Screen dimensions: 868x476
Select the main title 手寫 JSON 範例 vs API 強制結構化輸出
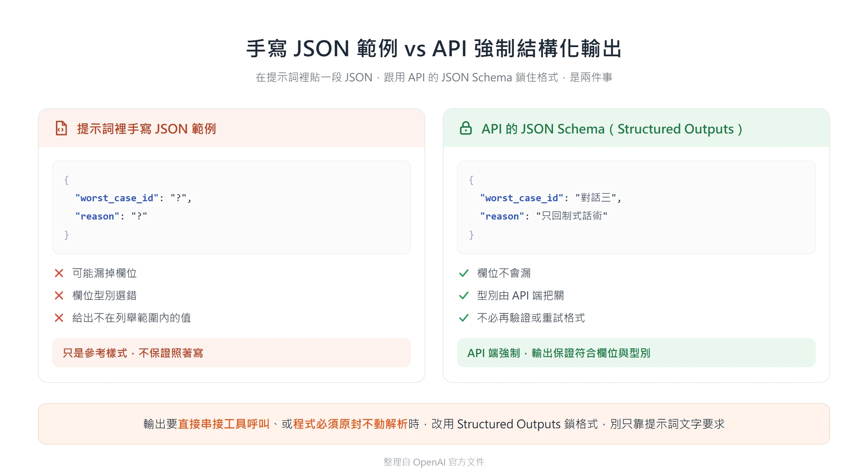coord(434,48)
